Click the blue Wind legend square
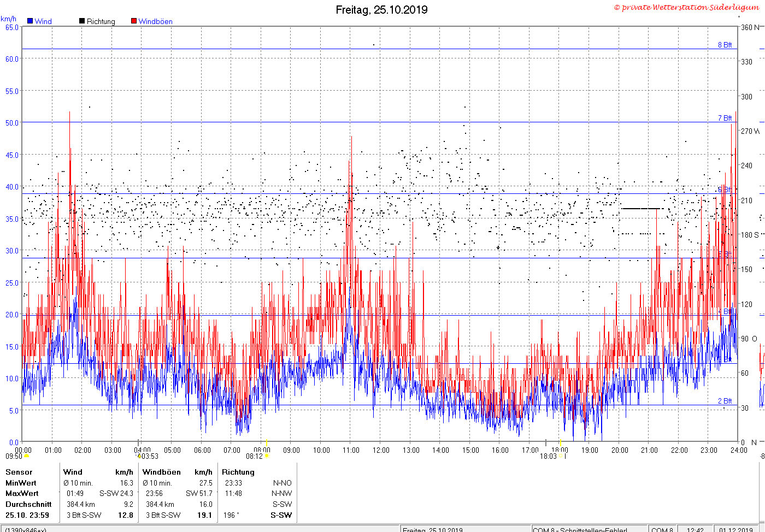Viewport: 765px width, 532px height. click(30, 21)
